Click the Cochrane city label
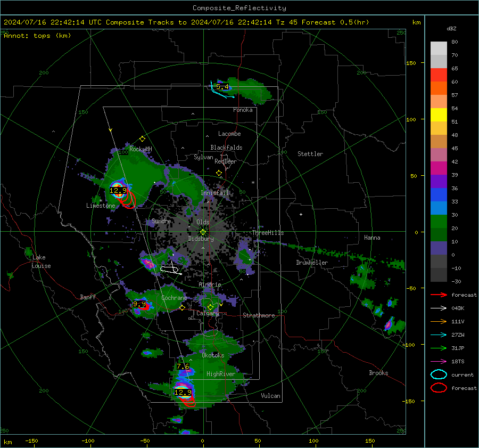Screen dimensions: 479x448 (x=174, y=298)
